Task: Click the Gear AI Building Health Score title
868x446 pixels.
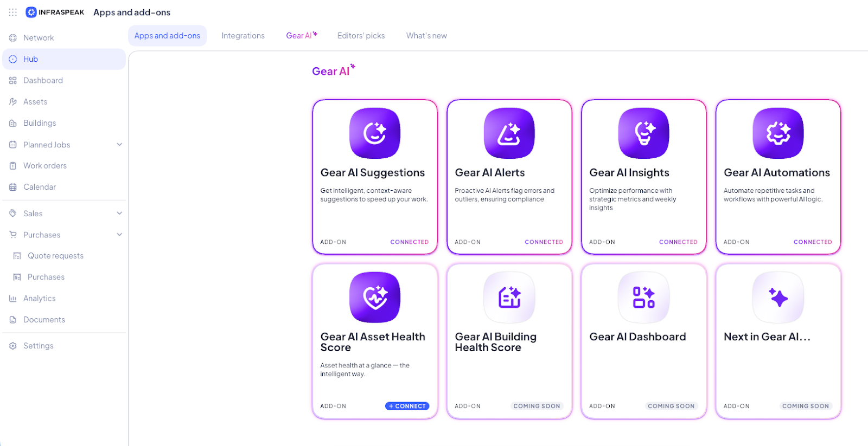Action: 496,342
